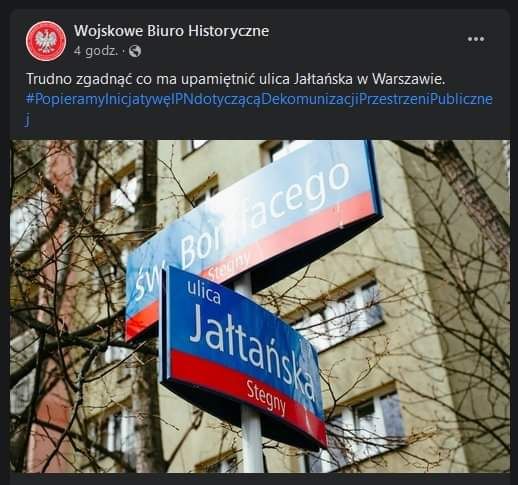The width and height of the screenshot is (518, 485).
Task: Click 'DekomunizacjiPrzestrzeniPublicznej' part of the hashtag
Action: click(377, 99)
